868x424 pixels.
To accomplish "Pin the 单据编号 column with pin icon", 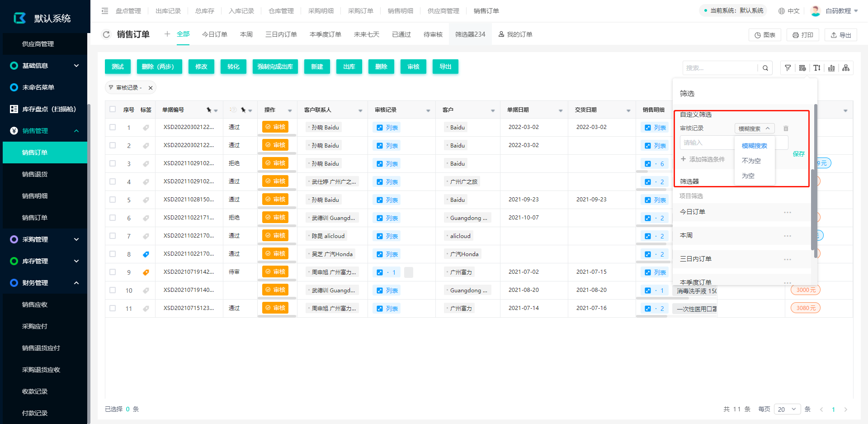I will [x=209, y=110].
